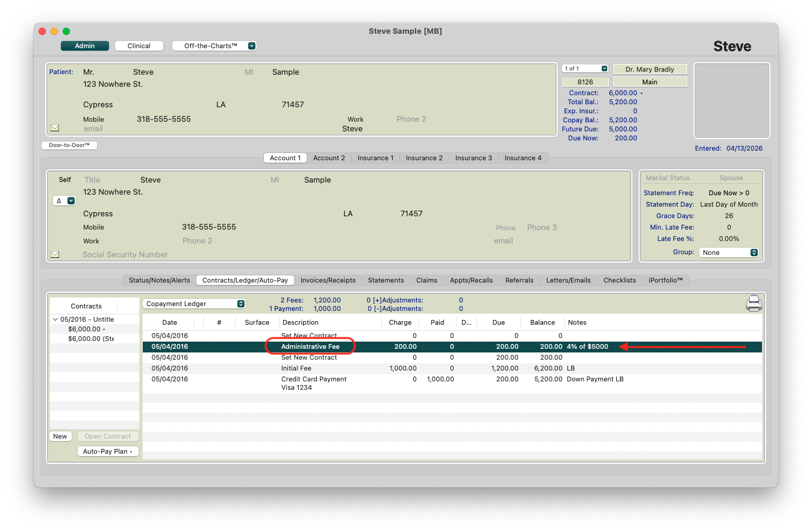Open the Group None dropdown
The width and height of the screenshot is (812, 532).
click(x=729, y=252)
